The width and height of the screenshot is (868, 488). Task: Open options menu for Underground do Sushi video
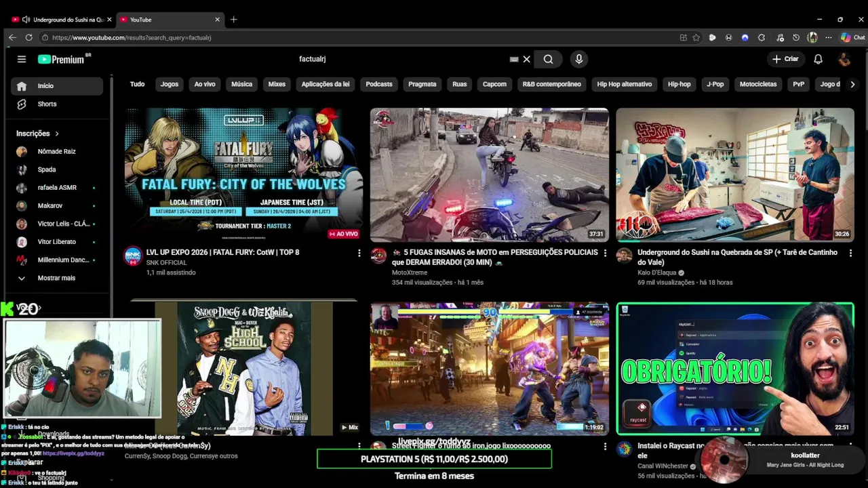850,253
